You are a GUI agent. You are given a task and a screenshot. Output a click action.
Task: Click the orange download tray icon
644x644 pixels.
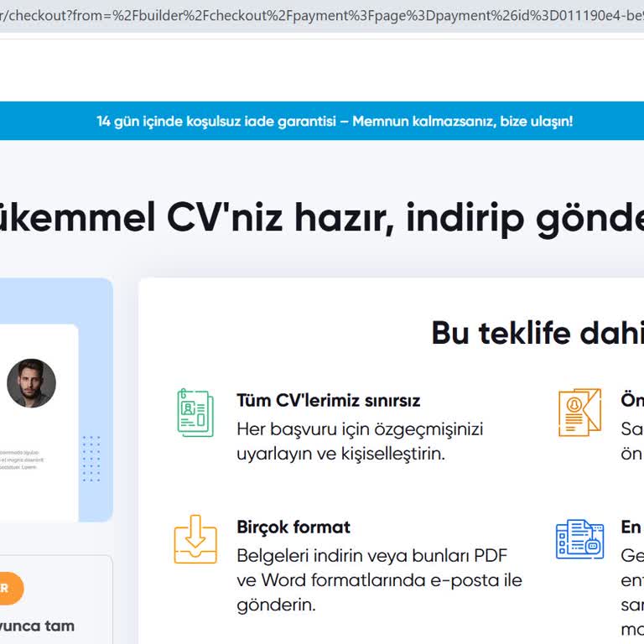[195, 539]
